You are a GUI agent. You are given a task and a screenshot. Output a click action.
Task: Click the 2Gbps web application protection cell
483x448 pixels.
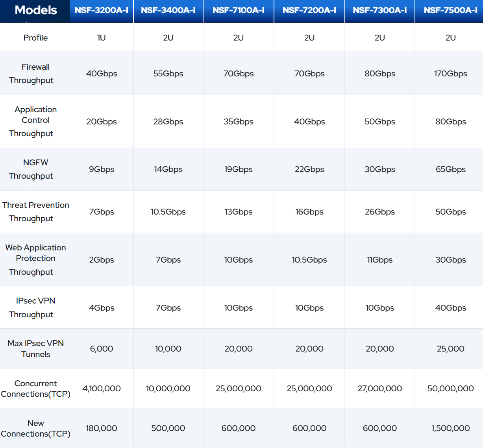coord(102,260)
